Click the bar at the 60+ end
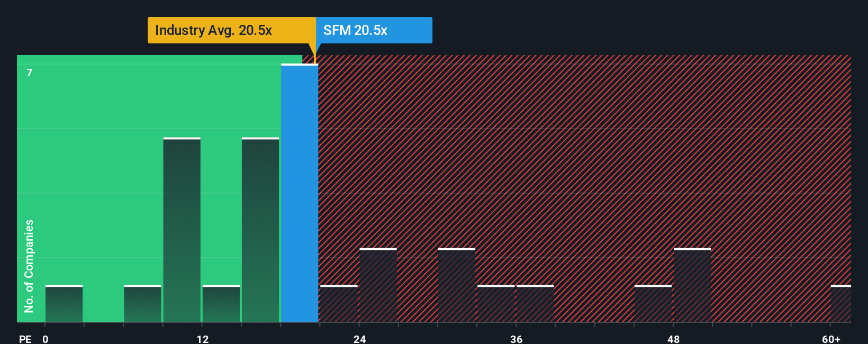Screen dimensions: 868x344 point(840,304)
